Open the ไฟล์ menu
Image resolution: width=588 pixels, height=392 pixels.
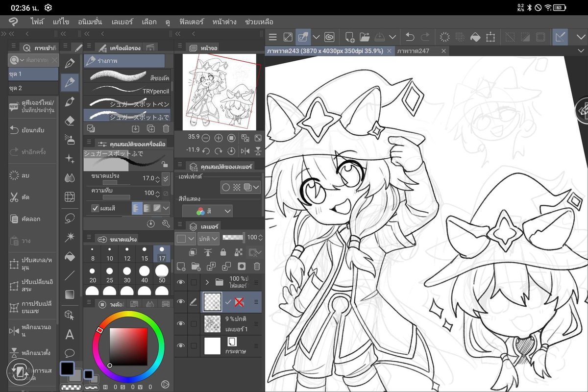coord(37,22)
